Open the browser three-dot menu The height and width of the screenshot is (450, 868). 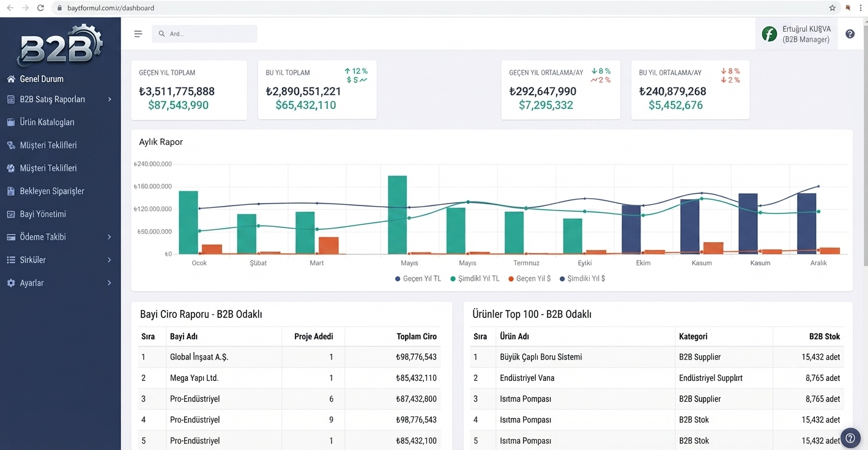coord(861,8)
